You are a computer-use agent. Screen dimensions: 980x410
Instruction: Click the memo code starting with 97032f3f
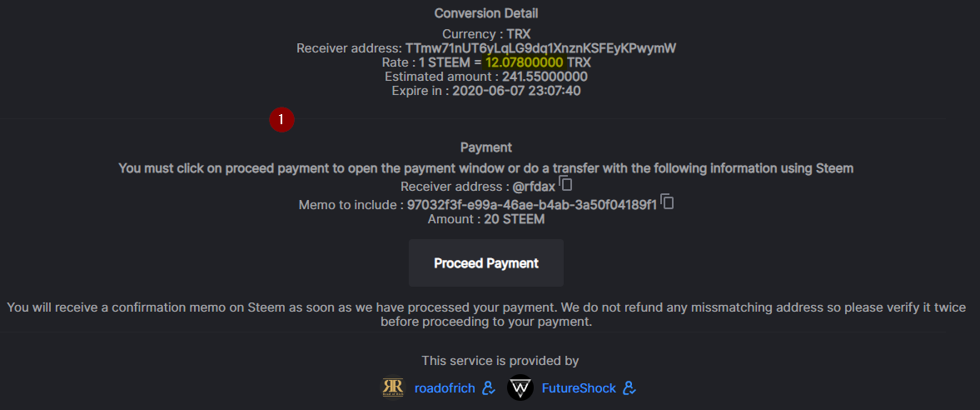(531, 204)
